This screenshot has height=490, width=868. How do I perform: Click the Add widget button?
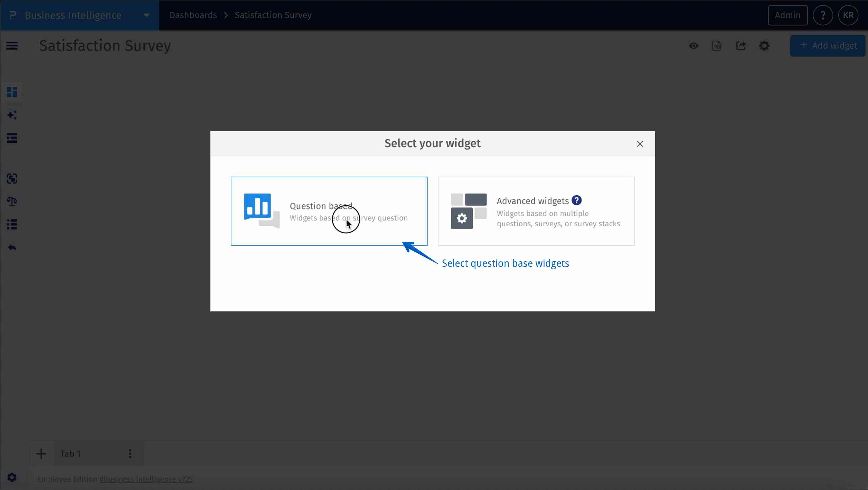click(x=827, y=45)
